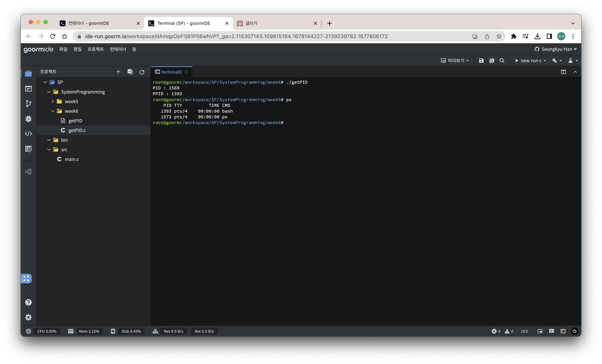Select the main.c file in tree
Screen dimensions: 602x364
(72, 159)
